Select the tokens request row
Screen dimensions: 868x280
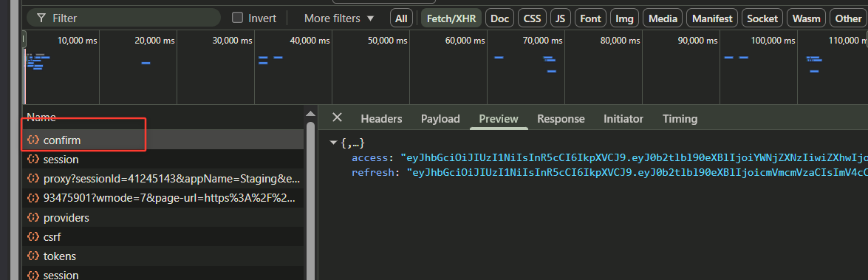163,256
